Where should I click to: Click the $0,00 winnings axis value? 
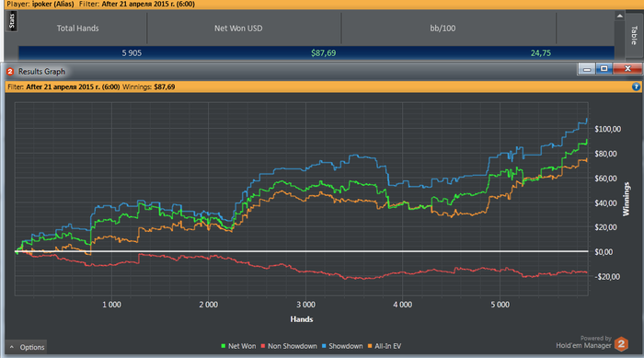(604, 252)
